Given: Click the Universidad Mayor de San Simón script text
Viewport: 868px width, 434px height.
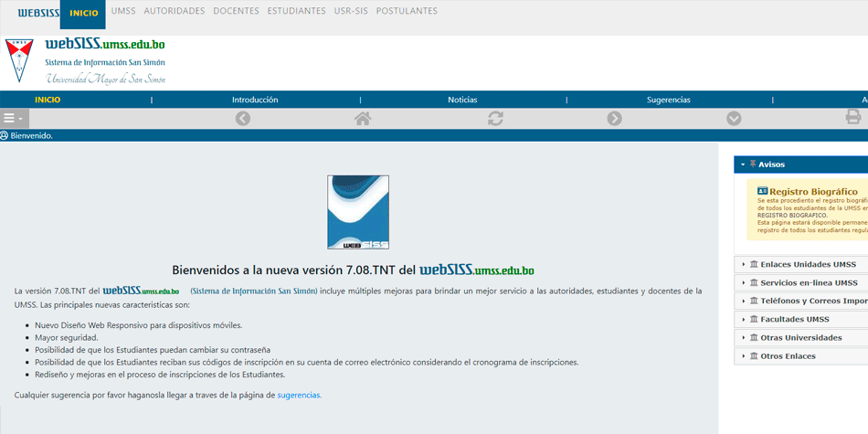Looking at the screenshot, I should coord(106,79).
